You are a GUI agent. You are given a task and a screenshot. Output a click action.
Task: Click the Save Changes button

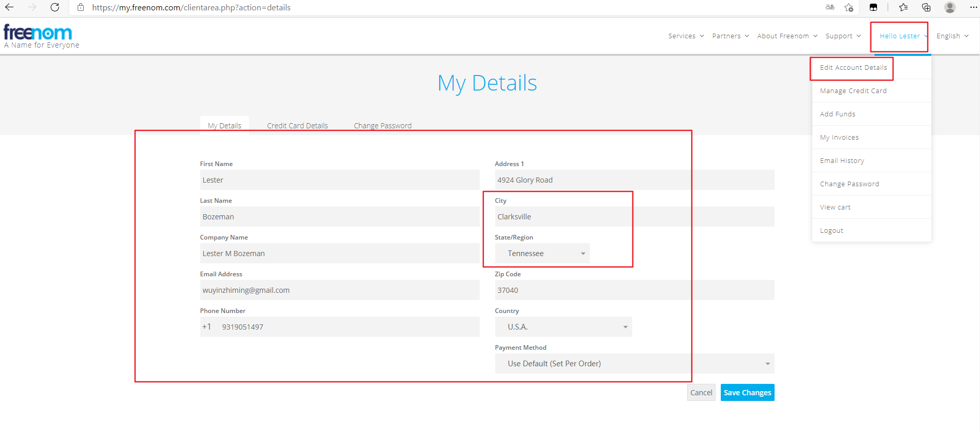[x=747, y=393]
